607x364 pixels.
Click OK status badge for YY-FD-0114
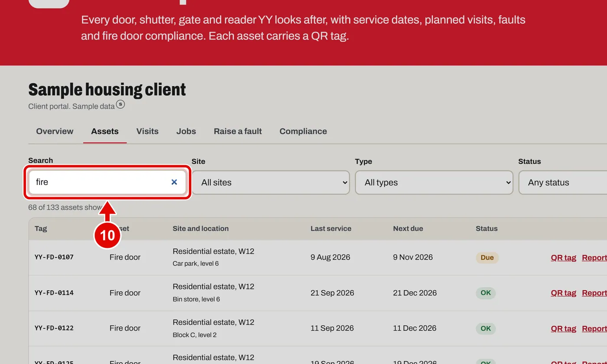[486, 293]
